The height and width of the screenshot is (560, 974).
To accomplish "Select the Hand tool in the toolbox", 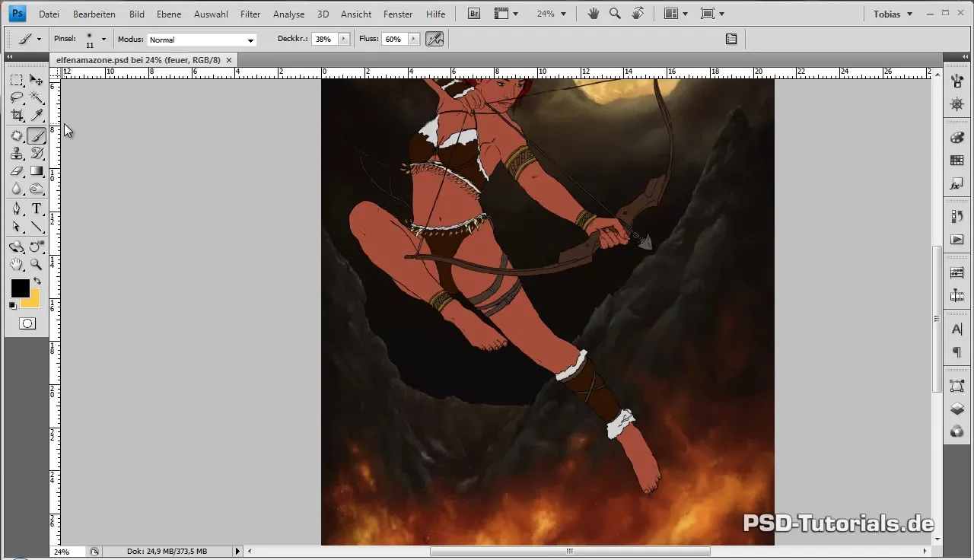I will pyautogui.click(x=17, y=265).
